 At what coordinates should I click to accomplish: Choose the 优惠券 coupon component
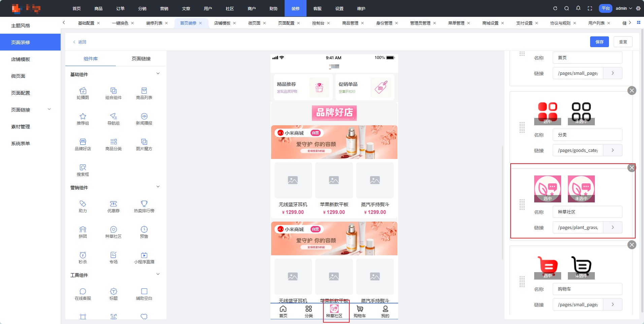pyautogui.click(x=114, y=206)
